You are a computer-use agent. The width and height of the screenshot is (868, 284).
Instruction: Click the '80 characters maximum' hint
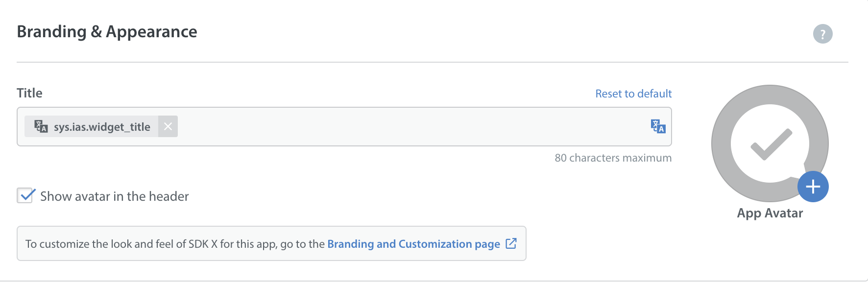[613, 158]
